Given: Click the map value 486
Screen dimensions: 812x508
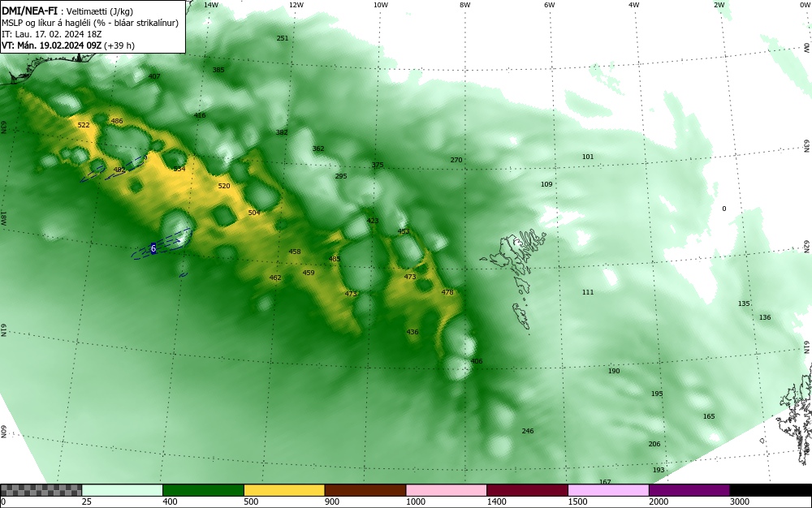Looking at the screenshot, I should coord(117,122).
